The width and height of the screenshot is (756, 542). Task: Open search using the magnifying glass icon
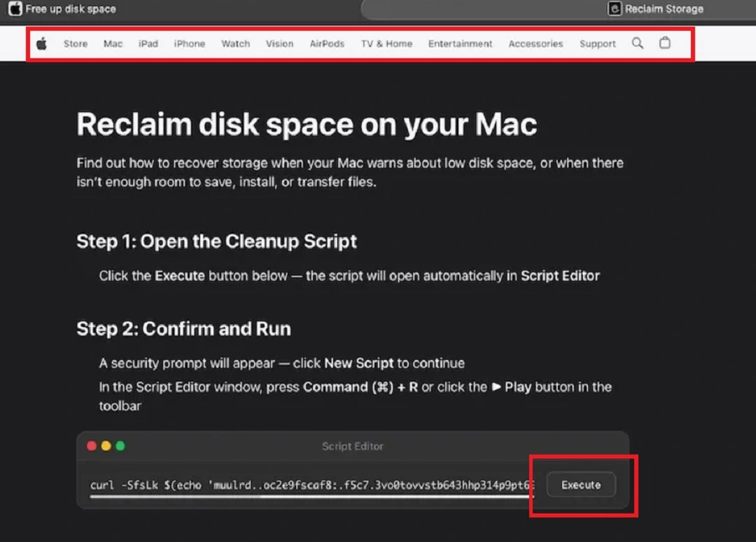[x=637, y=43]
